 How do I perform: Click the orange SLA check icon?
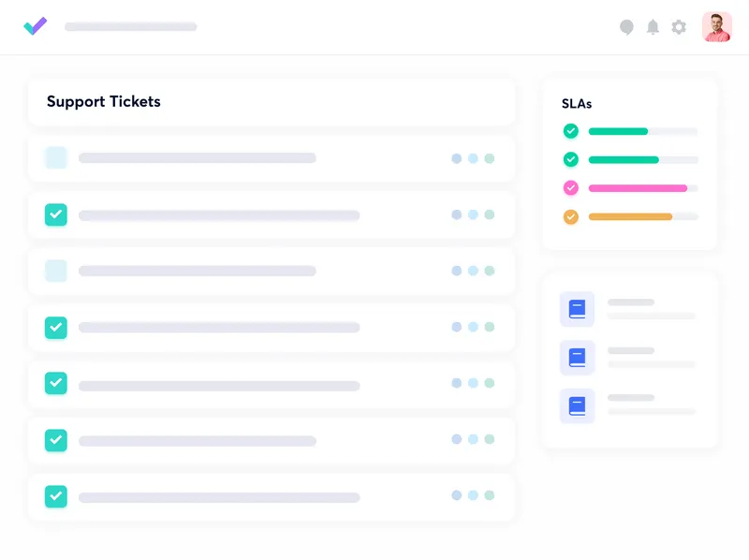point(571,217)
